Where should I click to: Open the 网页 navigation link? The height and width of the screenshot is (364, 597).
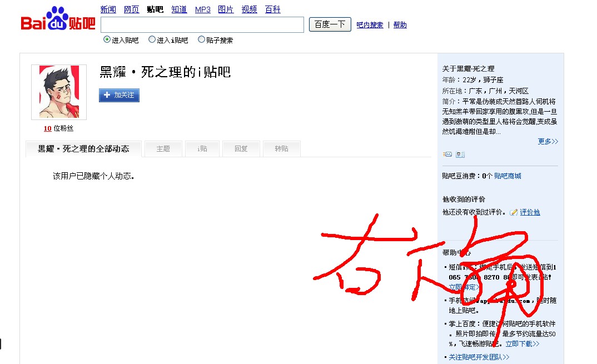coord(131,9)
